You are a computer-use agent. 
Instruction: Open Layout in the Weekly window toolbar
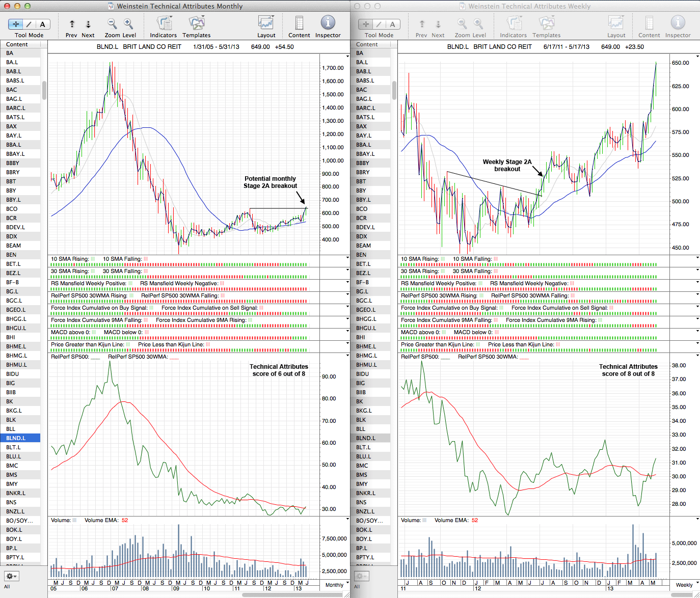(x=616, y=23)
